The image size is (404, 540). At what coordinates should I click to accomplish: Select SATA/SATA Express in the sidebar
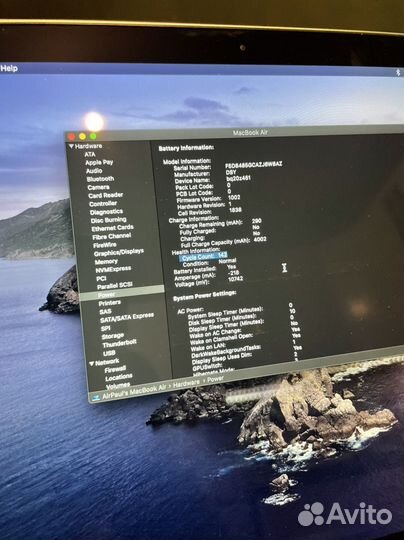(x=127, y=318)
